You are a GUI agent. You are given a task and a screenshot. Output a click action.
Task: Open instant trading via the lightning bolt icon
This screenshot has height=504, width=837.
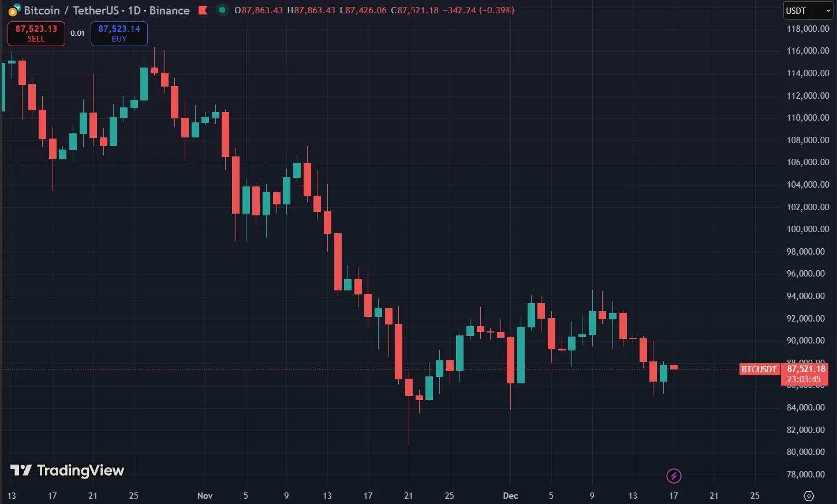point(674,476)
